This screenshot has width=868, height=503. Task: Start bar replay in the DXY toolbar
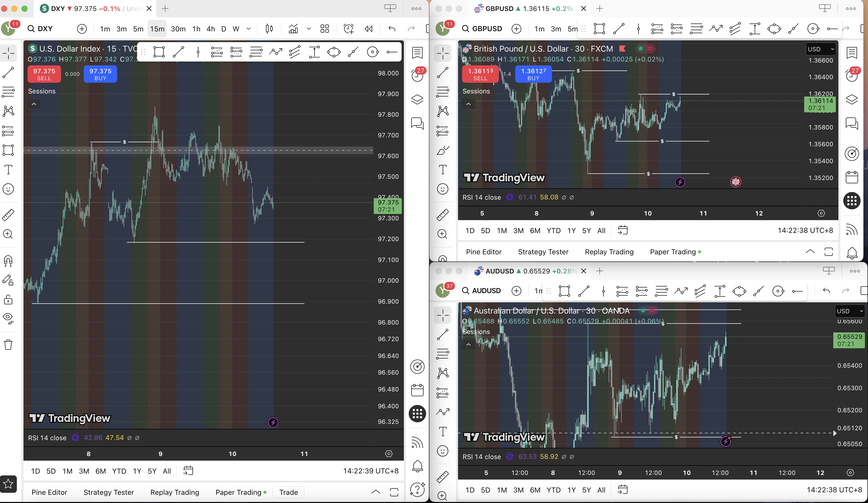tap(369, 29)
